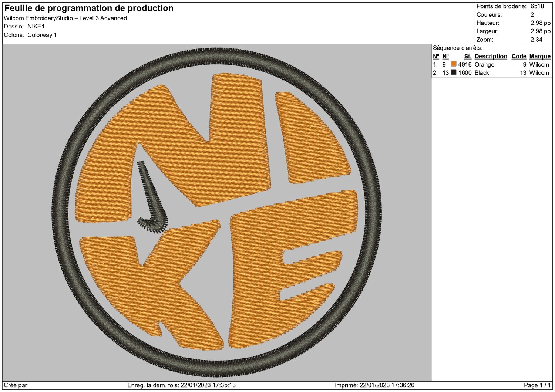Viewport: 555px width, 392px height.
Task: Click the "St." column header
Action: [x=468, y=56]
